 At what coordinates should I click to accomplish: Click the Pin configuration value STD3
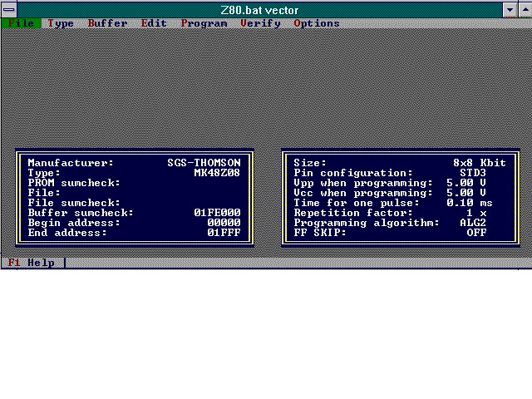(x=473, y=173)
